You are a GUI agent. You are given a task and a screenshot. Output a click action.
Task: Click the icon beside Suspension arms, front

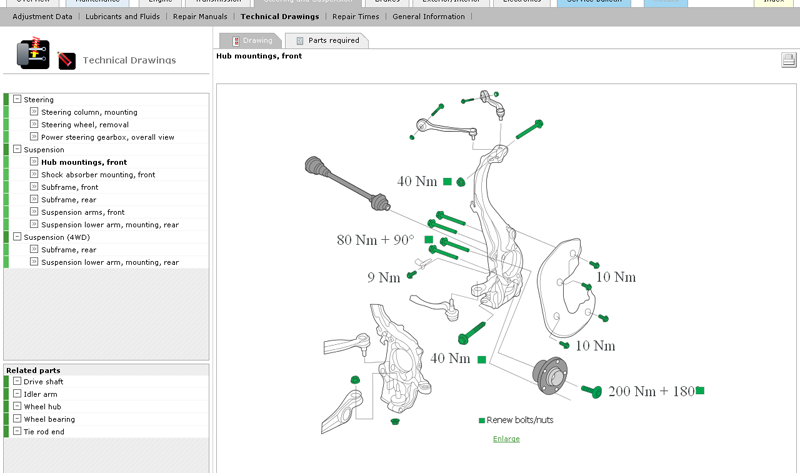34,212
